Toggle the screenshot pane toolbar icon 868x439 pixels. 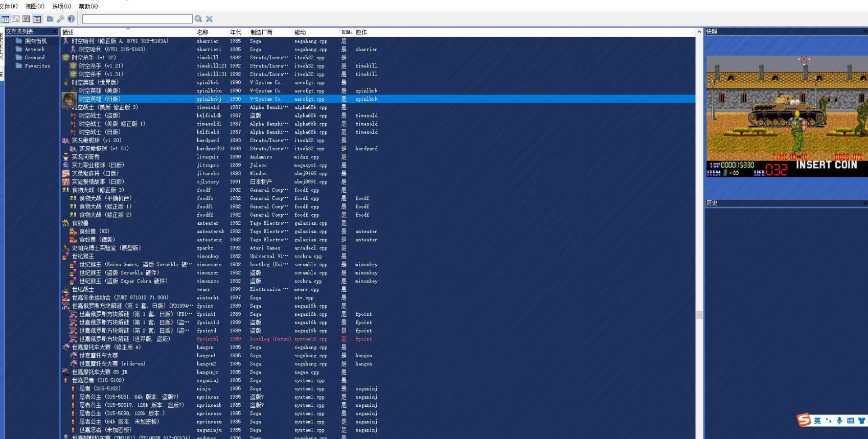point(16,19)
